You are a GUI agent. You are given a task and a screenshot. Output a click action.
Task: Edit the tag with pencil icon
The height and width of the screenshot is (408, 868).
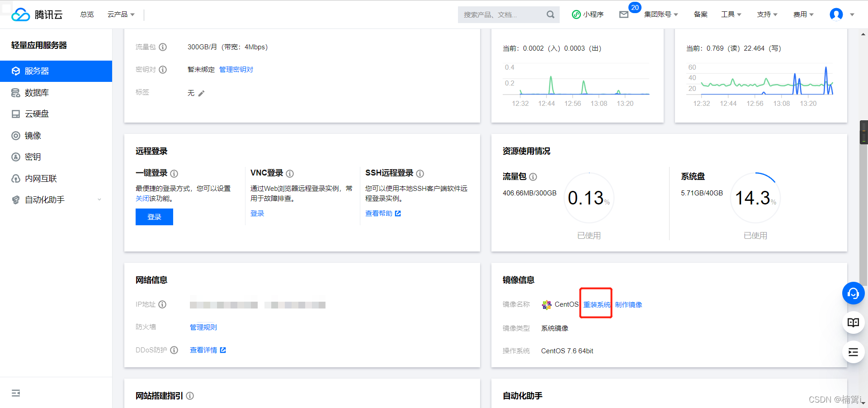tap(202, 93)
